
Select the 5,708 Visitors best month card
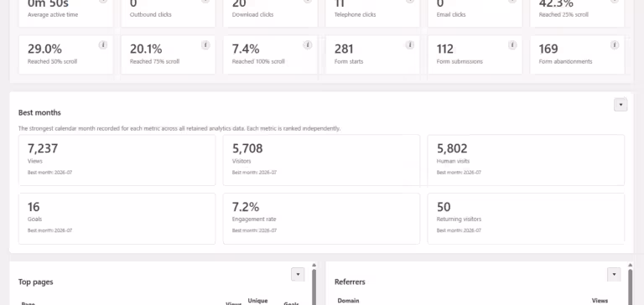(321, 160)
